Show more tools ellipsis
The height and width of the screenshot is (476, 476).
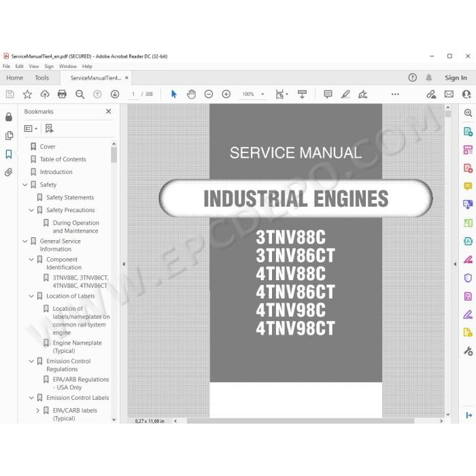(395, 95)
